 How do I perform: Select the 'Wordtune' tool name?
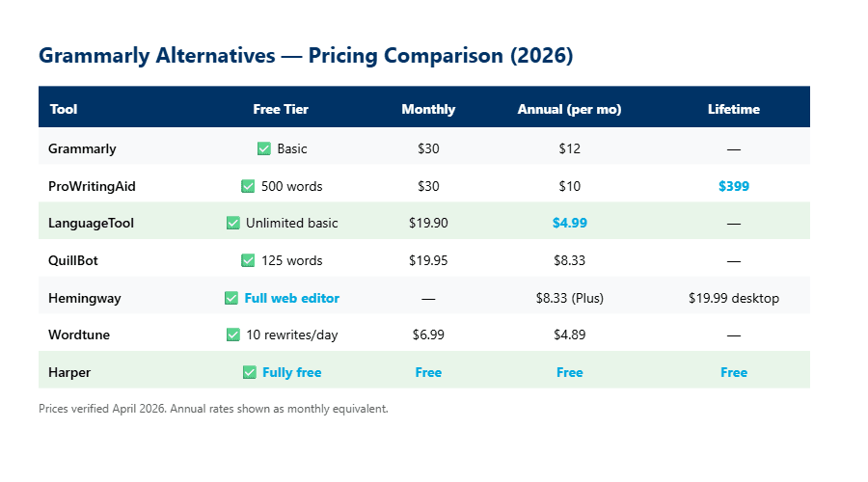(x=78, y=335)
